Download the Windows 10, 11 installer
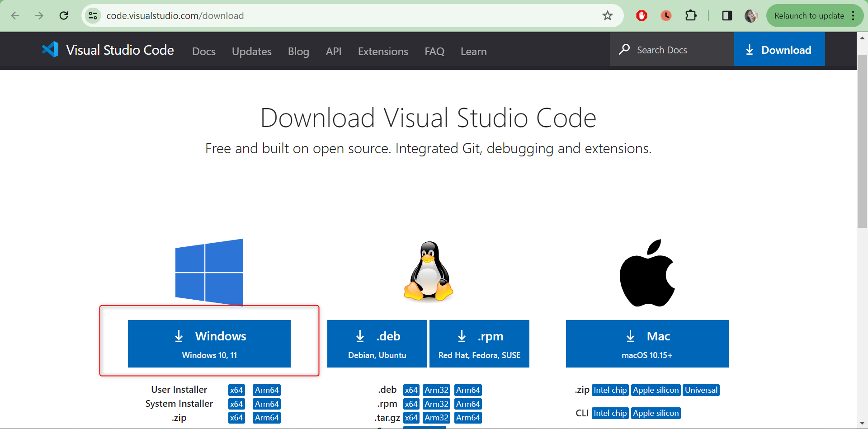Viewport: 868px width, 429px height. (x=209, y=344)
